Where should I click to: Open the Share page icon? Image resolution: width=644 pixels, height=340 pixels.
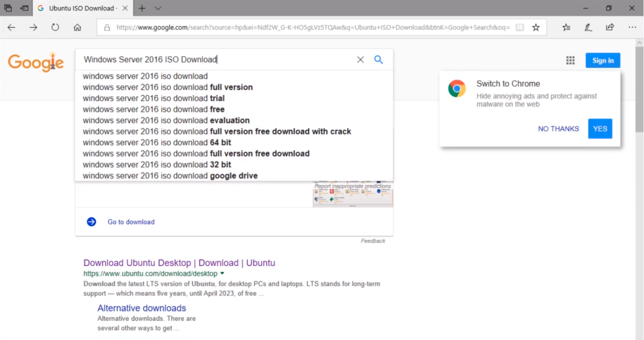610,28
